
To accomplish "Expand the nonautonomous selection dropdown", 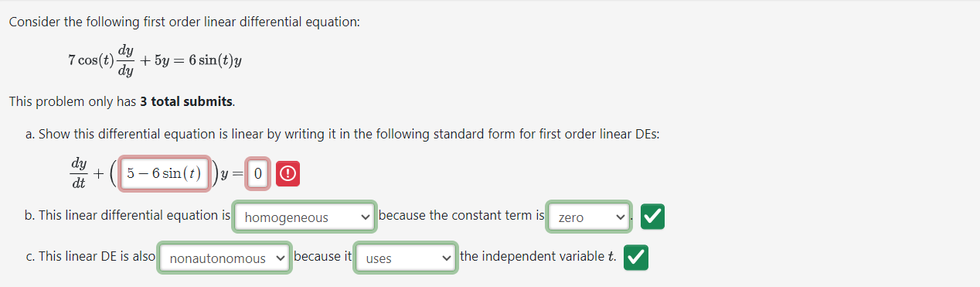I will click(226, 258).
